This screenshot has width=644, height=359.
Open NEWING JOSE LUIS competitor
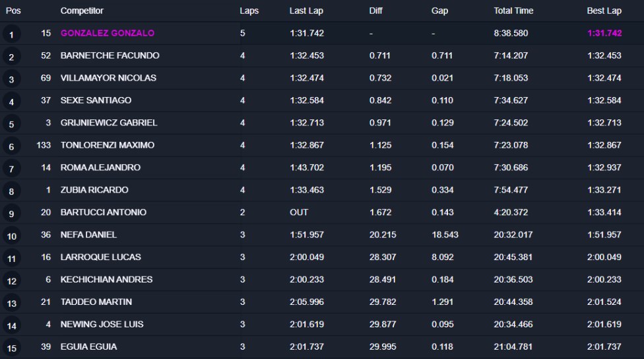tap(102, 324)
